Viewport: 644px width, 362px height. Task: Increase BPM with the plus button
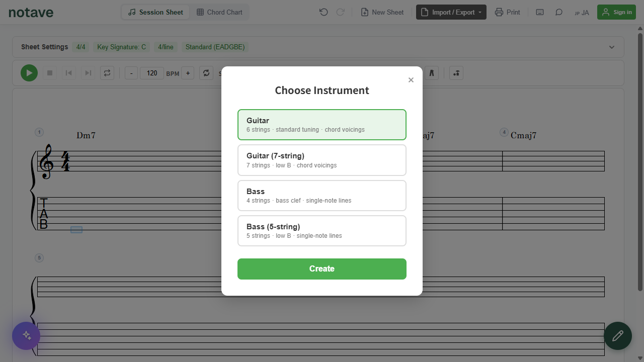pyautogui.click(x=188, y=73)
